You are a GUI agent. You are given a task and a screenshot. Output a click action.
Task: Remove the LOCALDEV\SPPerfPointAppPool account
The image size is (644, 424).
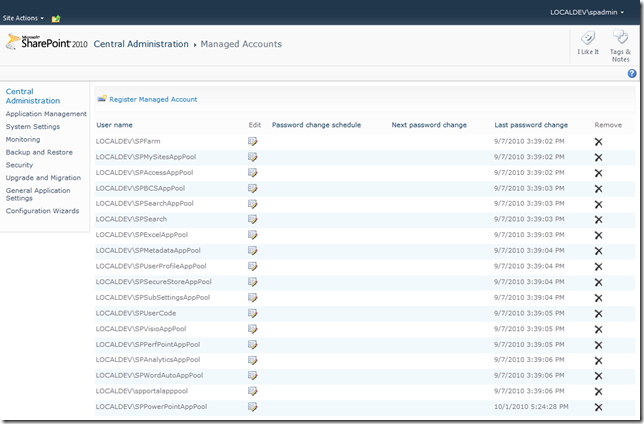(598, 345)
